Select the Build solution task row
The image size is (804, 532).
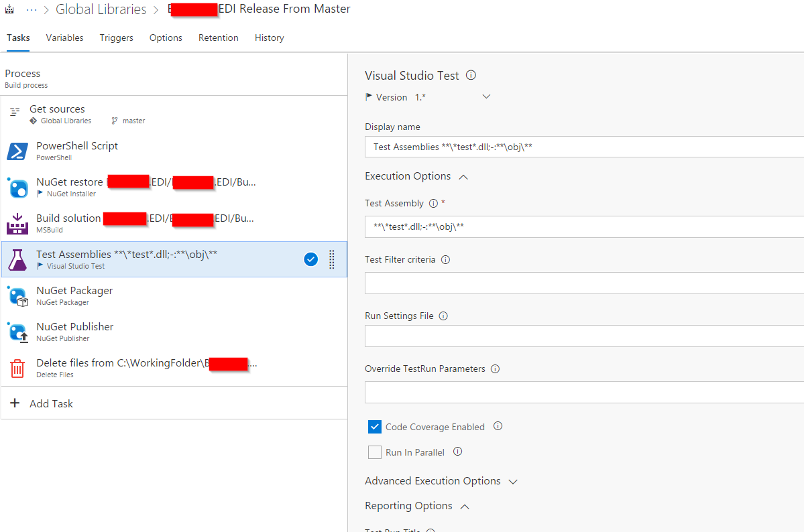pyautogui.click(x=174, y=224)
